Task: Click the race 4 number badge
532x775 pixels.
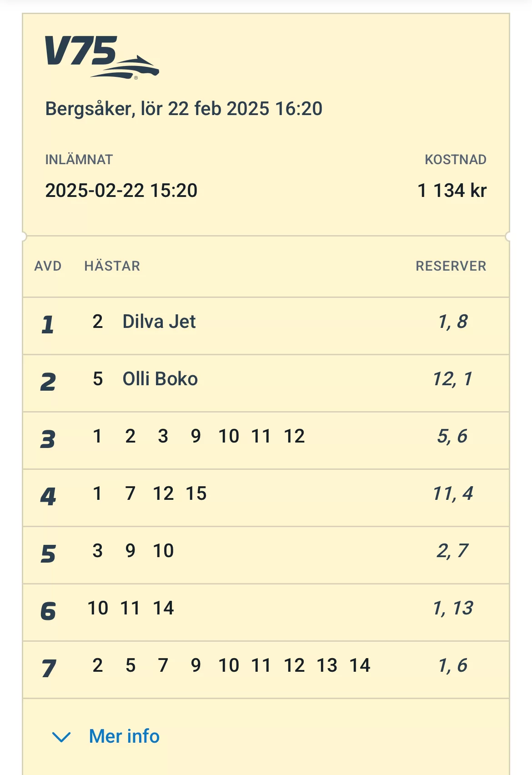Action: (48, 497)
